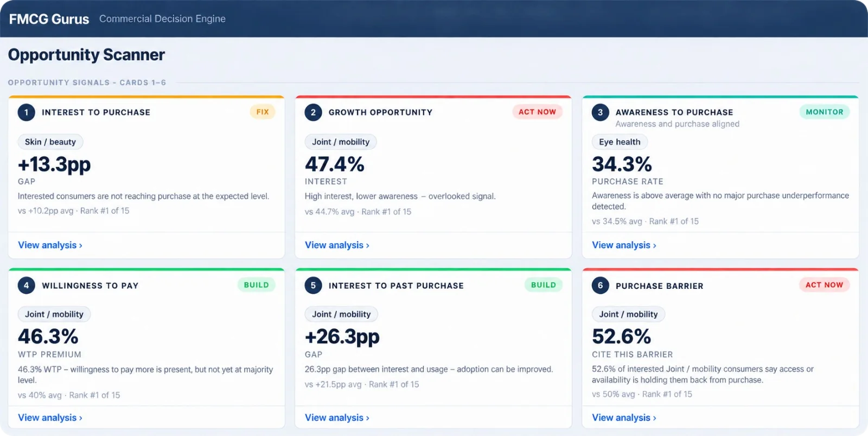
Task: Open View analysis for Willingness to Pay
Action: [x=50, y=418]
